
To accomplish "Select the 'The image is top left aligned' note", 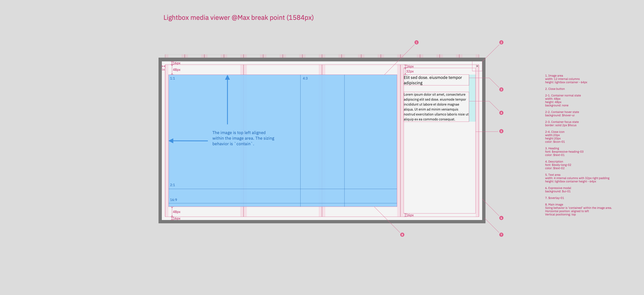I will pos(243,138).
